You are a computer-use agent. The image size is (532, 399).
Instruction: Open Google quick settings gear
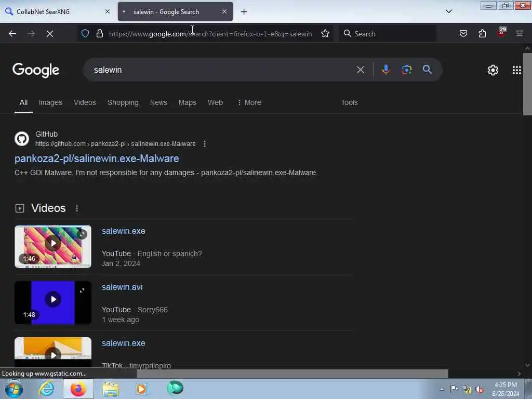pos(493,70)
